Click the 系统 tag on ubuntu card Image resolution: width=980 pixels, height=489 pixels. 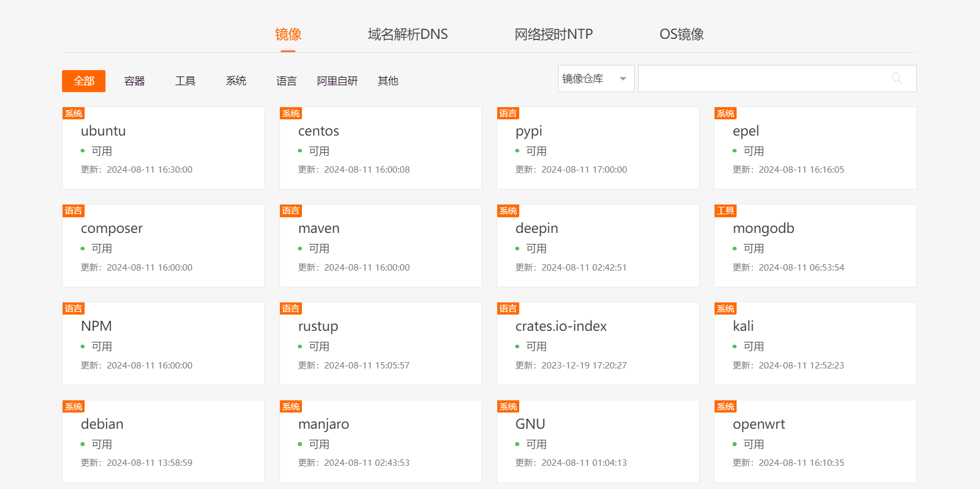(x=74, y=114)
